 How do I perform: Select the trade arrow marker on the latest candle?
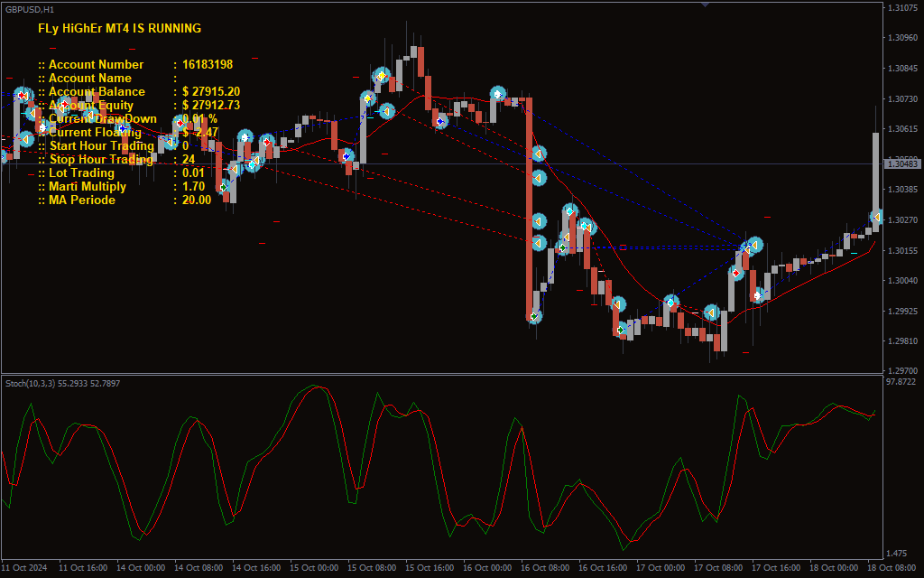(x=875, y=217)
